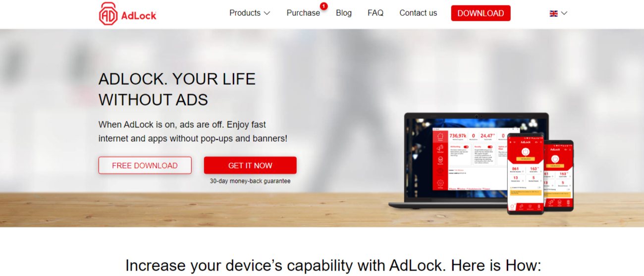Viewport: 644px width, 276px height.
Task: Toggle the Security switch on the laptop screen
Action: 490,147
